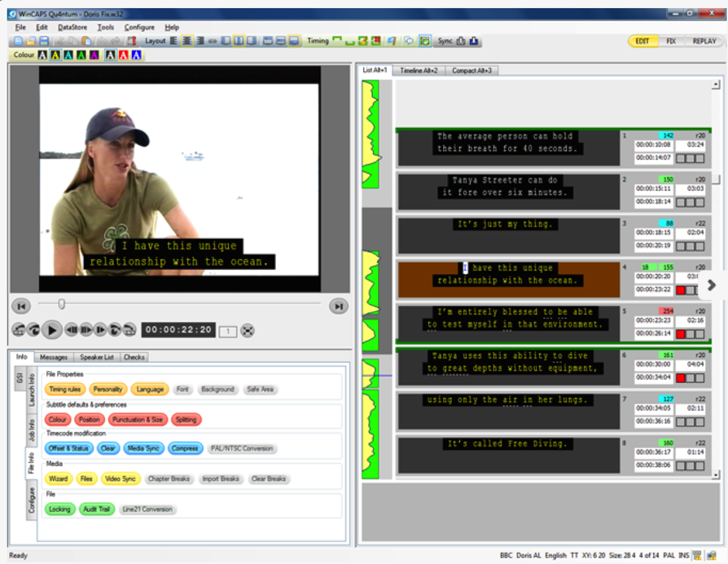Viewport: 728px width, 564px height.
Task: Click the Audit Trail button
Action: [x=96, y=509]
